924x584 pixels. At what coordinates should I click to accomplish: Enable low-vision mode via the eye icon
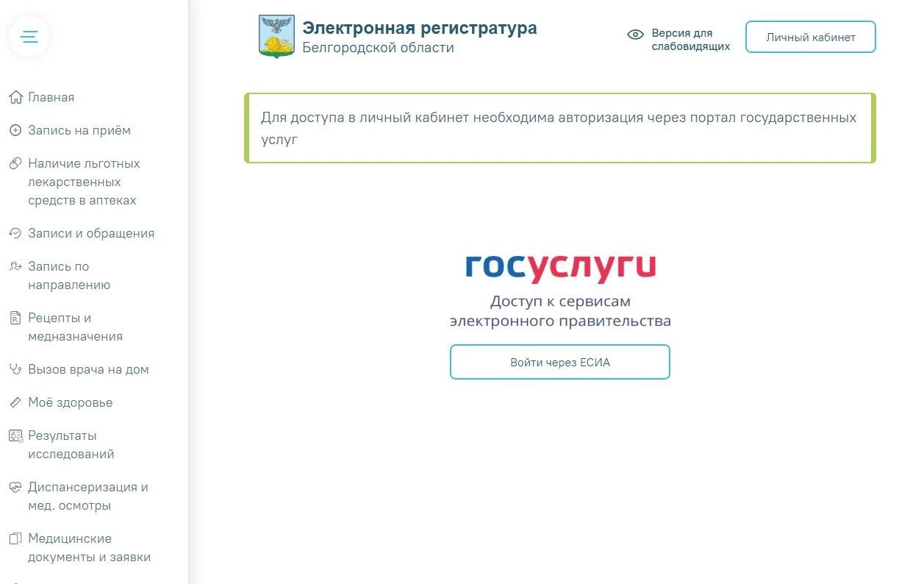tap(634, 35)
